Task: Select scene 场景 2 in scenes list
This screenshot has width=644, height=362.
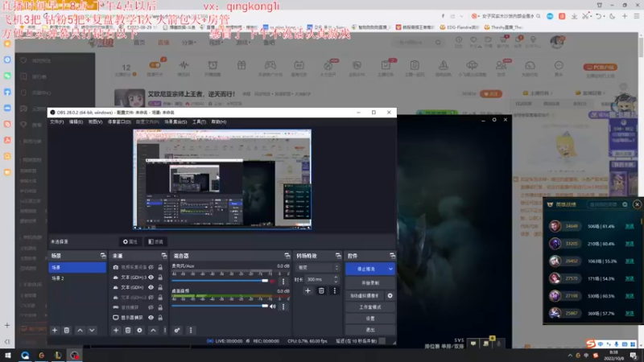Action: pyautogui.click(x=77, y=278)
